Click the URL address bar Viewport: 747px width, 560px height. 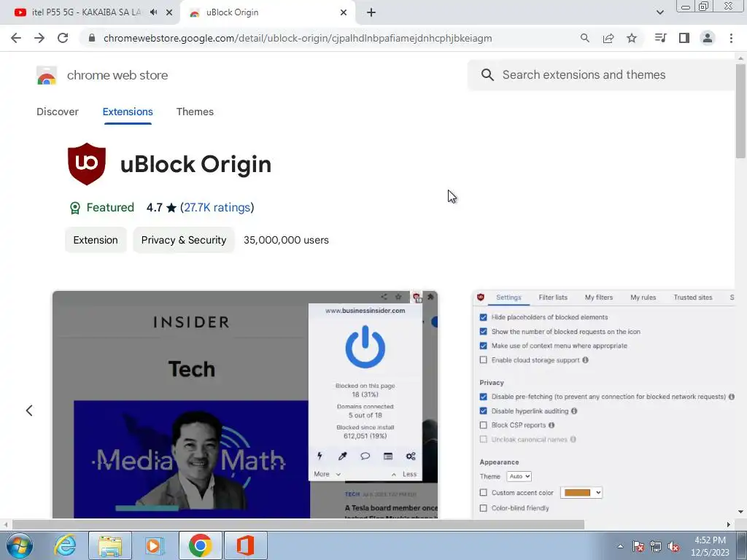298,38
